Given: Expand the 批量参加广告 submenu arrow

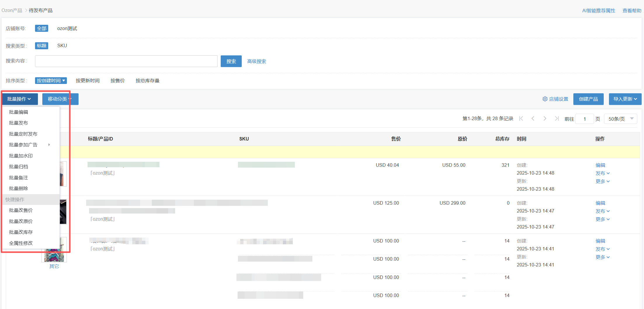Looking at the screenshot, I should pyautogui.click(x=49, y=145).
